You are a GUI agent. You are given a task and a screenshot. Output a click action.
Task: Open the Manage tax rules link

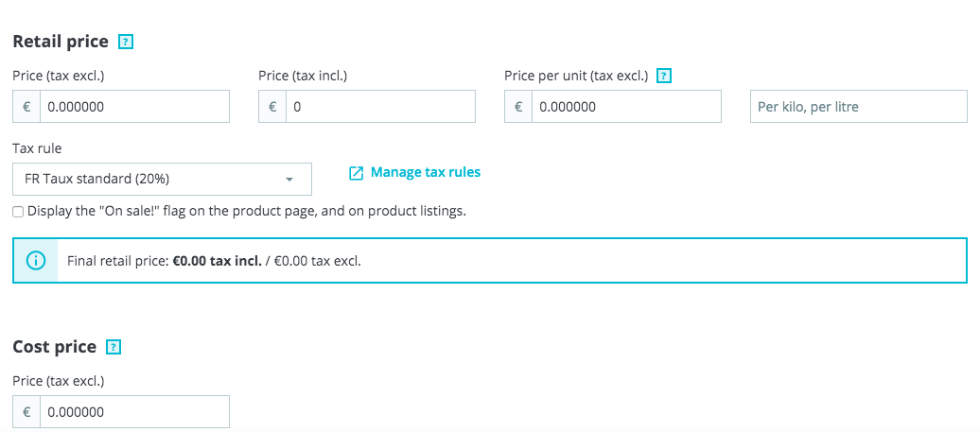click(x=426, y=172)
